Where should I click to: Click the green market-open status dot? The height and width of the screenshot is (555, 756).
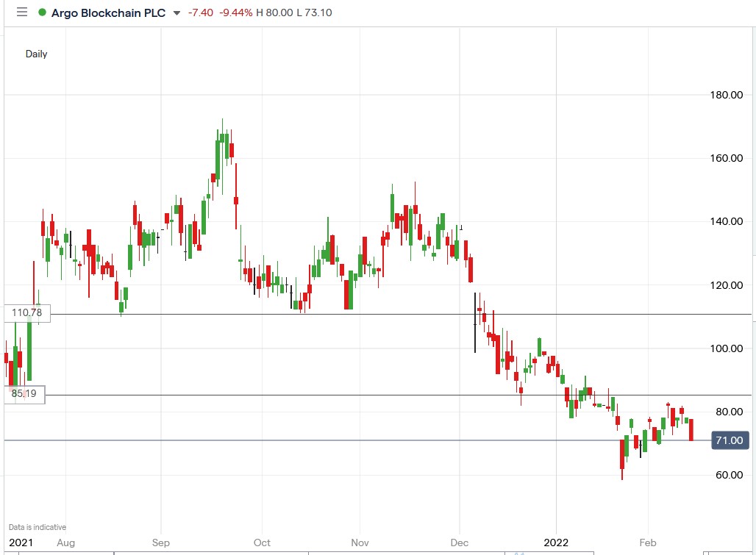pyautogui.click(x=42, y=12)
